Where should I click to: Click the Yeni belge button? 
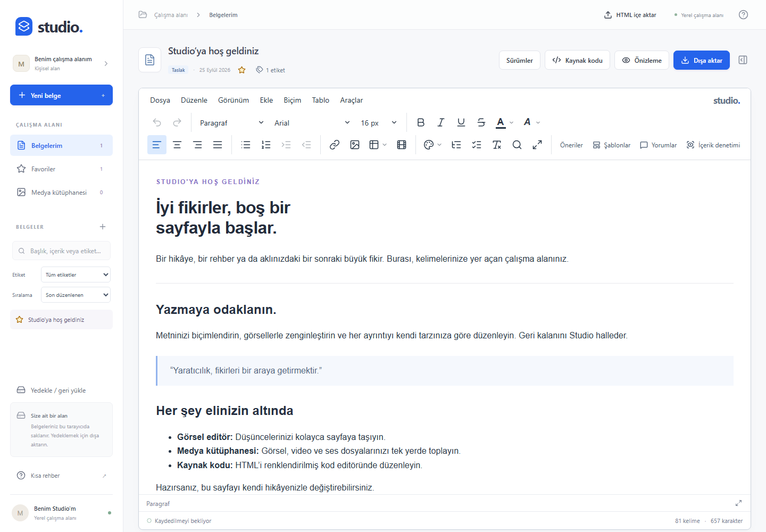pyautogui.click(x=61, y=95)
